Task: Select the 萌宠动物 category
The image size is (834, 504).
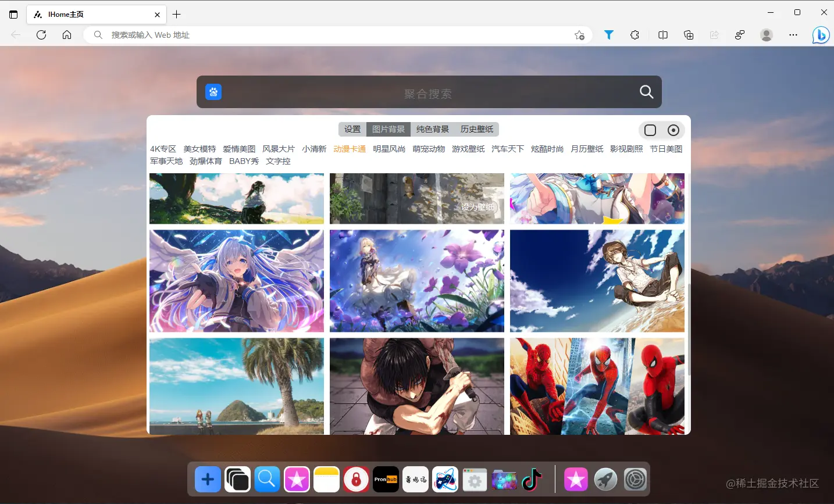Action: (429, 149)
